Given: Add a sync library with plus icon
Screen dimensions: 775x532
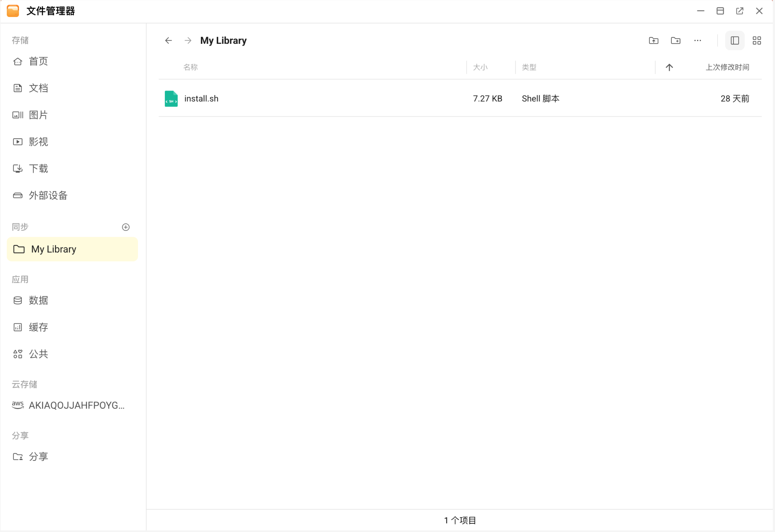Looking at the screenshot, I should (x=126, y=227).
